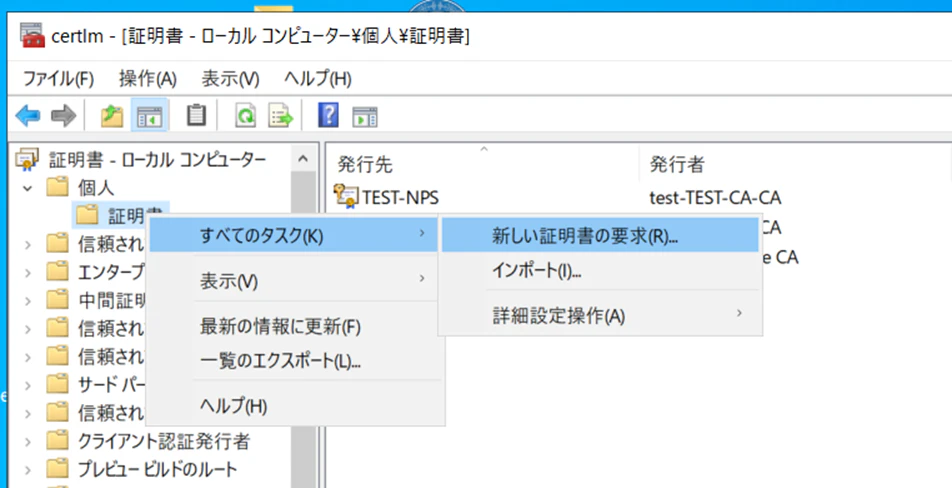Click the Refresh toolbar icon
The image size is (952, 488).
click(x=245, y=115)
